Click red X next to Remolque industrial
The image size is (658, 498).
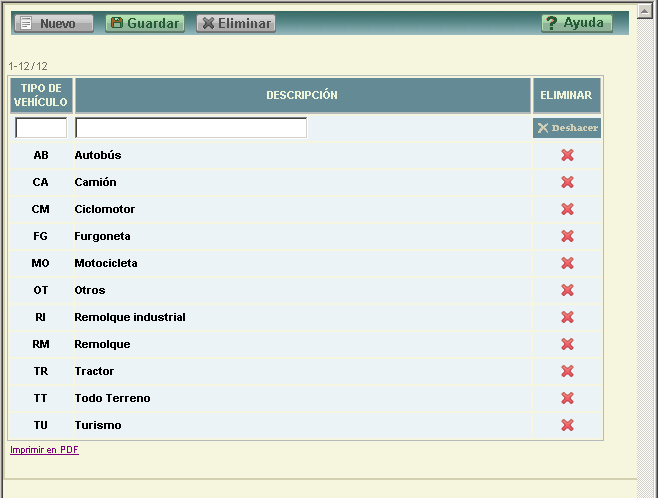567,317
